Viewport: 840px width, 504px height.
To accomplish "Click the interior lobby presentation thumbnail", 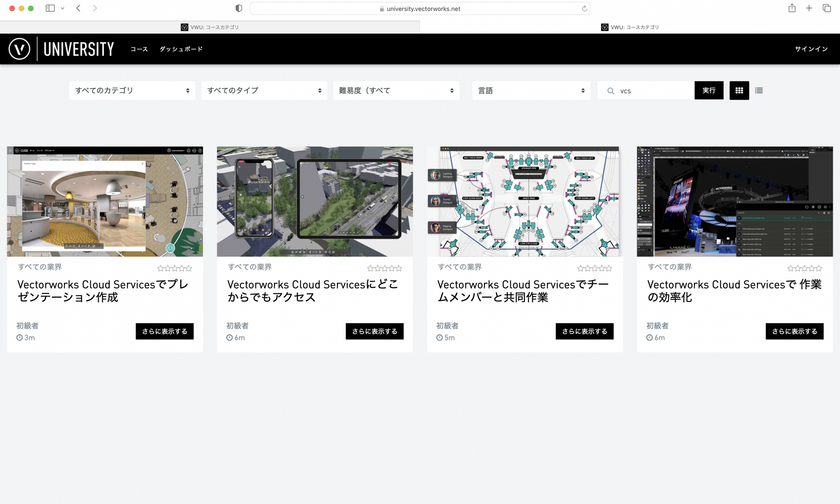I will [105, 202].
